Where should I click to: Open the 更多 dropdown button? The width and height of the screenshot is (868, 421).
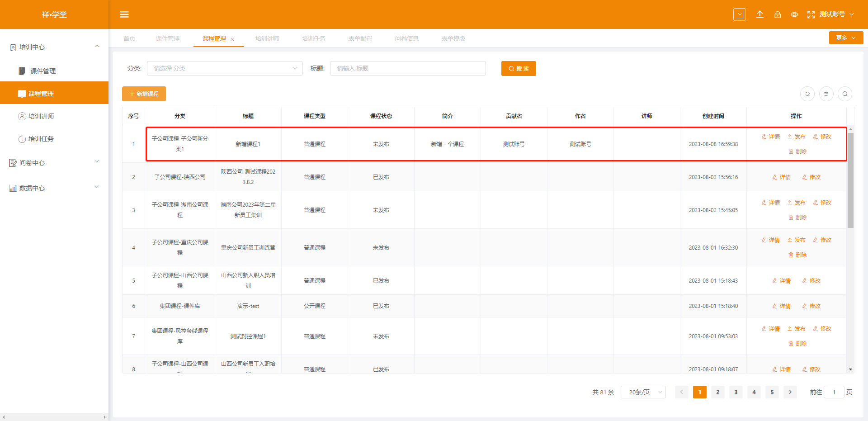tap(846, 38)
